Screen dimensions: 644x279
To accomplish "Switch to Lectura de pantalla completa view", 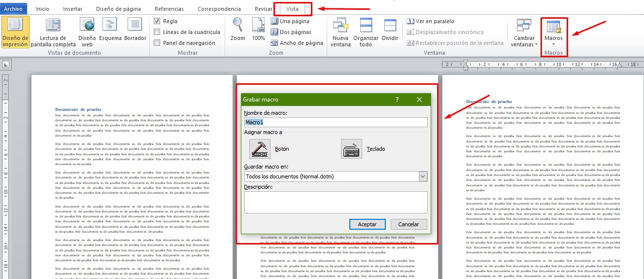I will pos(53,32).
